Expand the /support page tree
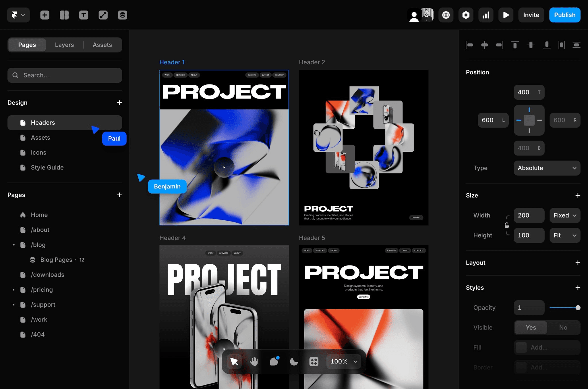This screenshot has height=389, width=588. click(13, 305)
